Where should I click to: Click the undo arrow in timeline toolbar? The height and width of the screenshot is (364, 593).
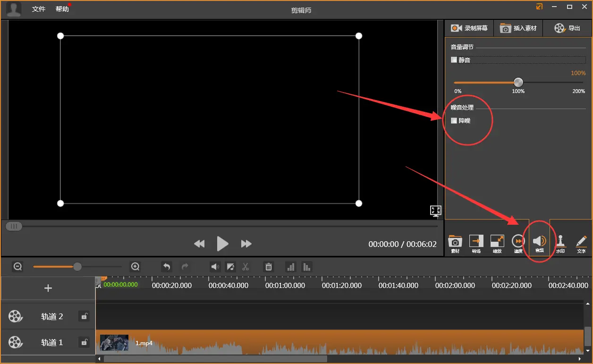point(166,267)
